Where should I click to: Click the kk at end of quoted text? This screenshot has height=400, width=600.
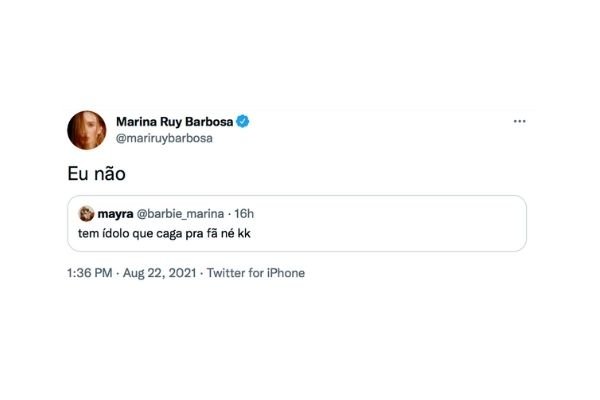pyautogui.click(x=244, y=233)
